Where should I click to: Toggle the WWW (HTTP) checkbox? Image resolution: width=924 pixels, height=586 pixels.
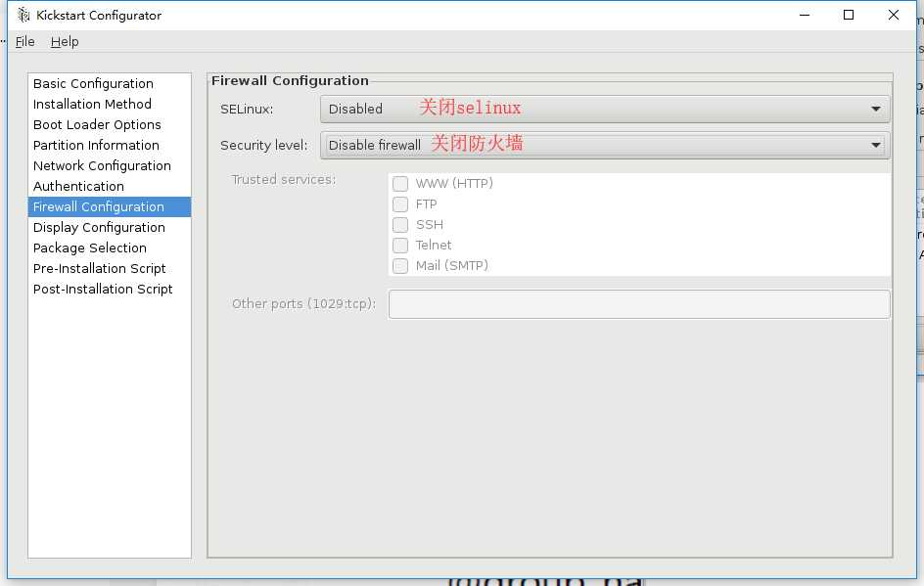(x=400, y=184)
